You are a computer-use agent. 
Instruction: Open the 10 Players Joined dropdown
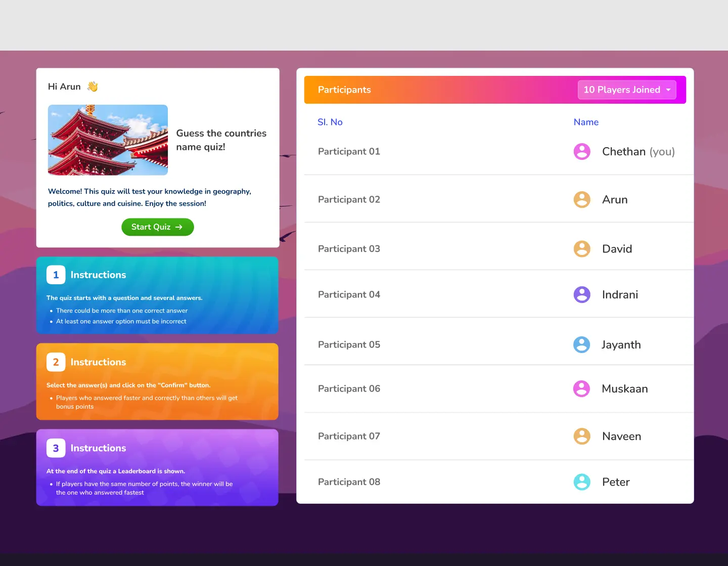point(627,90)
